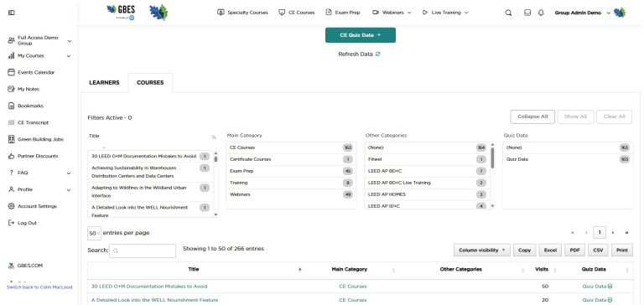Image resolution: width=644 pixels, height=305 pixels.
Task: Sort table by Main Category column
Action: pos(349,270)
